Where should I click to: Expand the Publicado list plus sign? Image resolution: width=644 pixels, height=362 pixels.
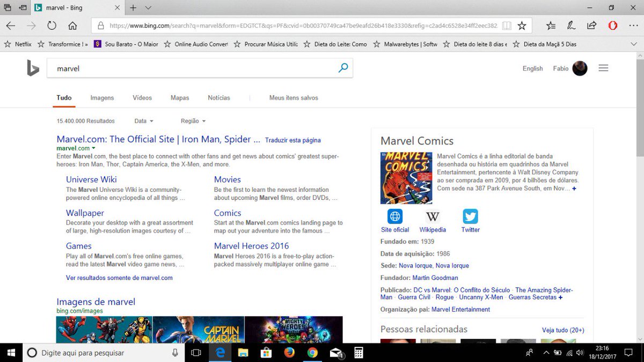pos(560,298)
